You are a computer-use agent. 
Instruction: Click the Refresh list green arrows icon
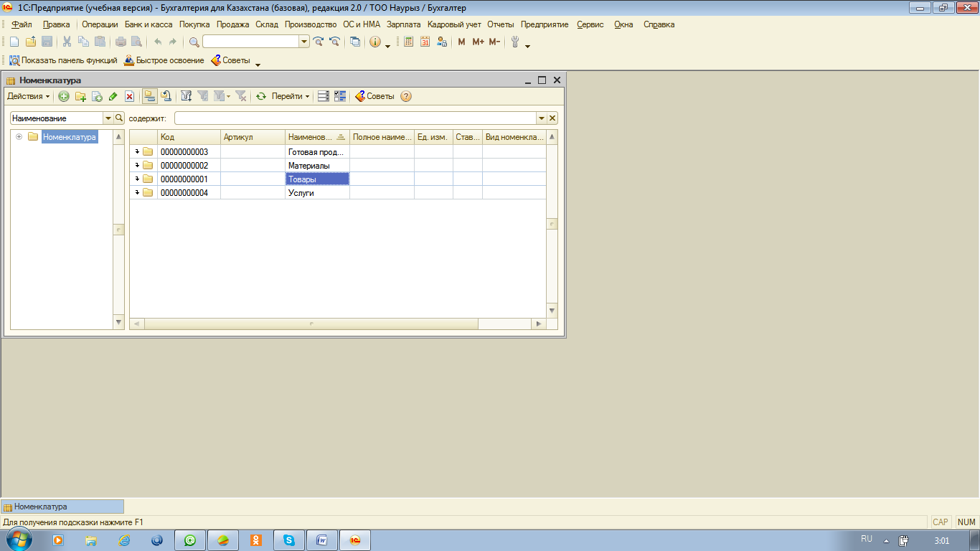click(x=261, y=96)
